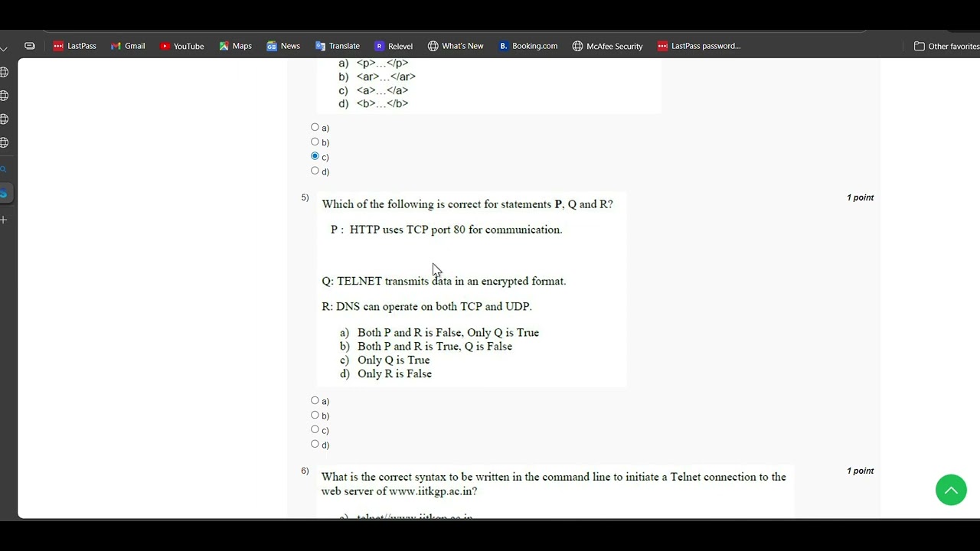Expand the Other favorites folder
The image size is (980, 551).
(946, 46)
